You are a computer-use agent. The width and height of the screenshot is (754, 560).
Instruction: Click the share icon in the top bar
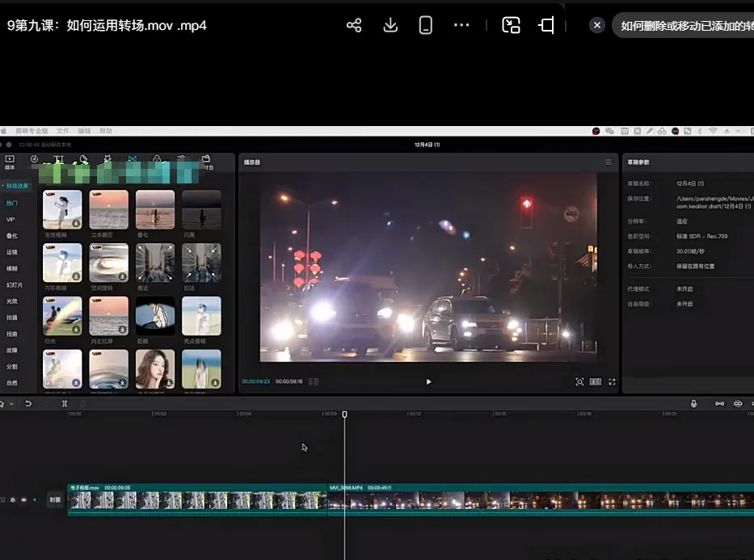point(354,25)
